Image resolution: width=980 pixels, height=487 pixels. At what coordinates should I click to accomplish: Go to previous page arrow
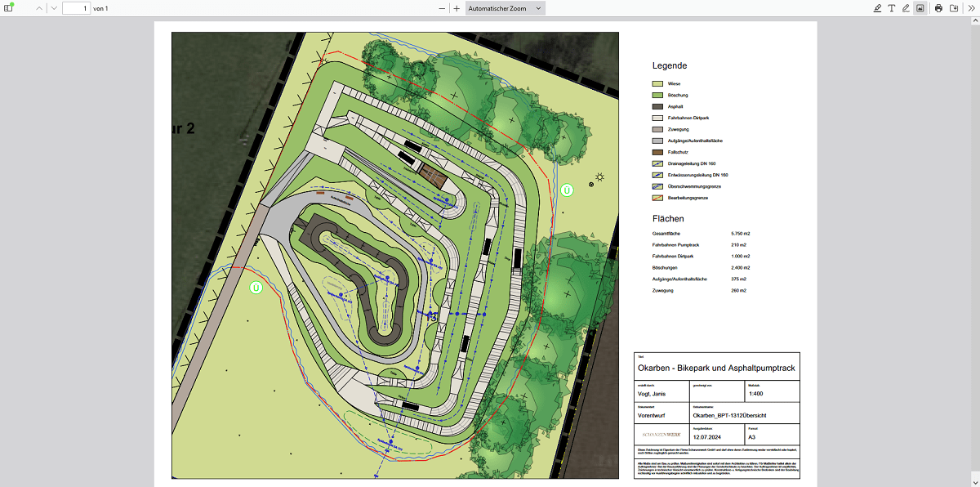click(x=38, y=8)
